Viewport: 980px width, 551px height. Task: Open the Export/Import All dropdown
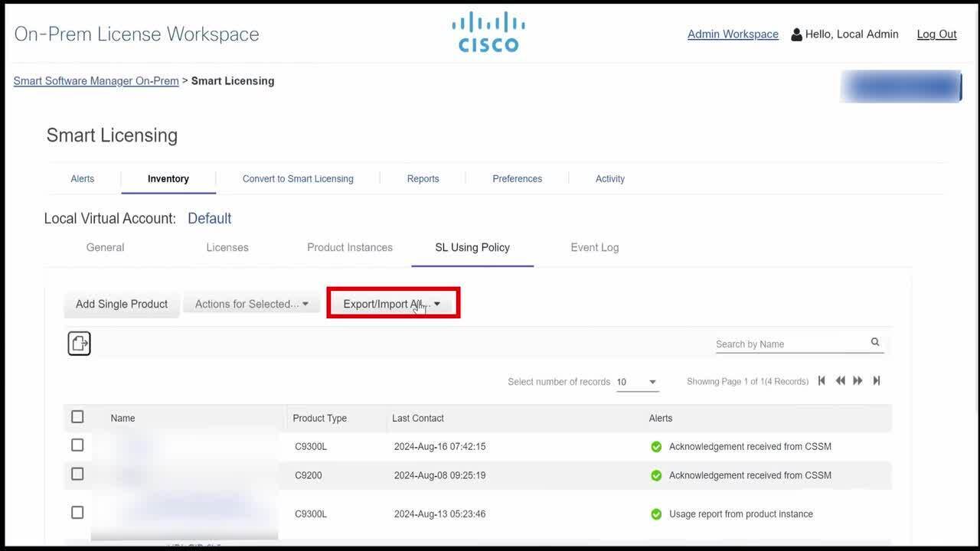(x=393, y=304)
